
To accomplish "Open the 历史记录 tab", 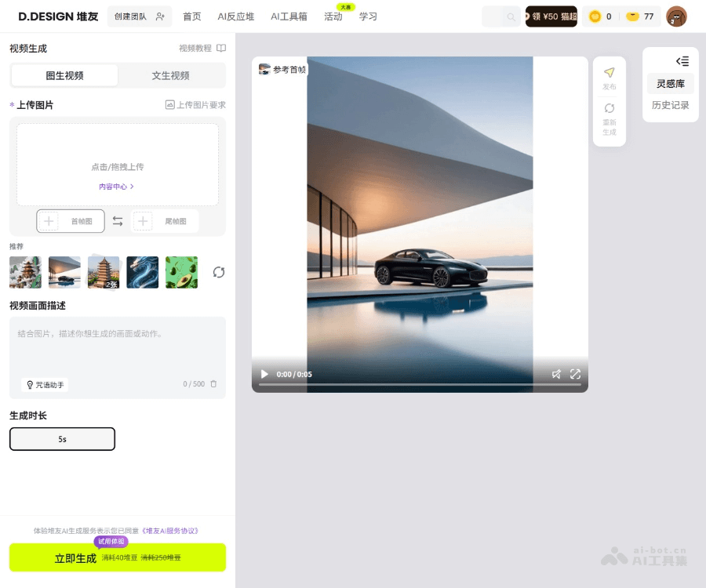I will [x=670, y=104].
